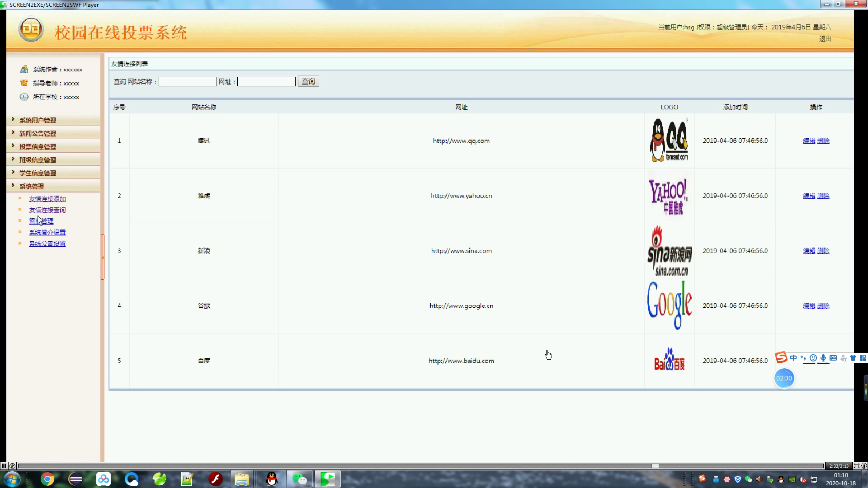Edit the 谷歌 row via 编辑
Image resolution: width=868 pixels, height=488 pixels.
click(809, 306)
